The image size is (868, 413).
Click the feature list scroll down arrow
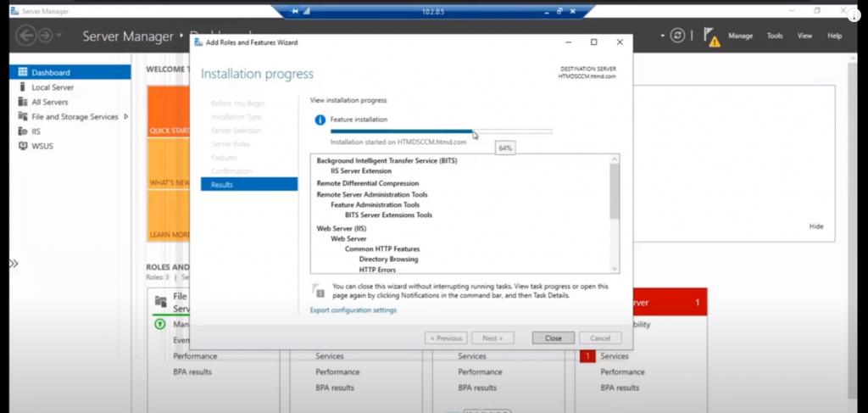[x=615, y=269]
